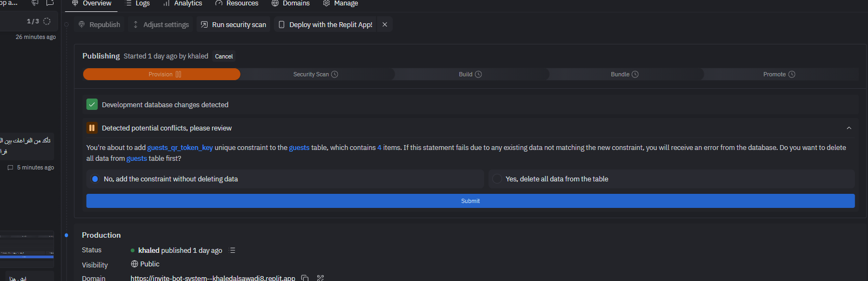Switch to the Logs tab
The height and width of the screenshot is (281, 868).
(x=137, y=3)
